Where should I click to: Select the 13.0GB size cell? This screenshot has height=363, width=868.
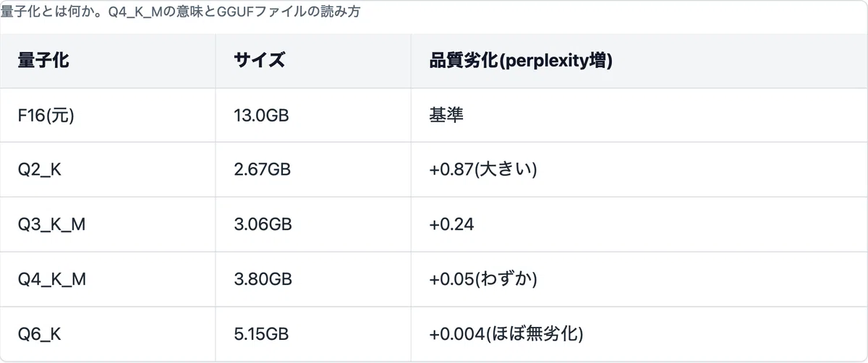pos(261,115)
